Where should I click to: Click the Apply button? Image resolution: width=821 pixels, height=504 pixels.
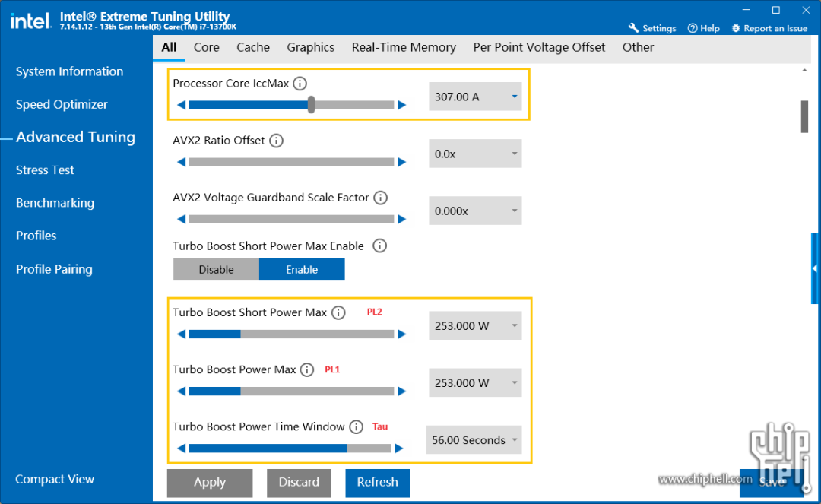pos(210,483)
